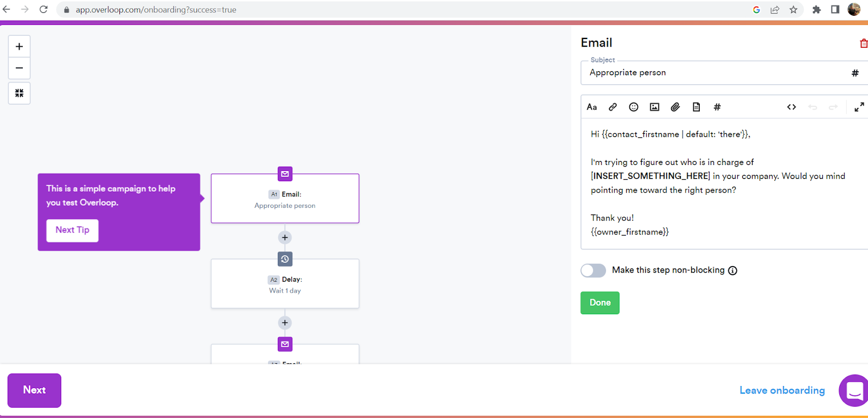868x418 pixels.
Task: Switch to HTML code view
Action: pos(792,107)
